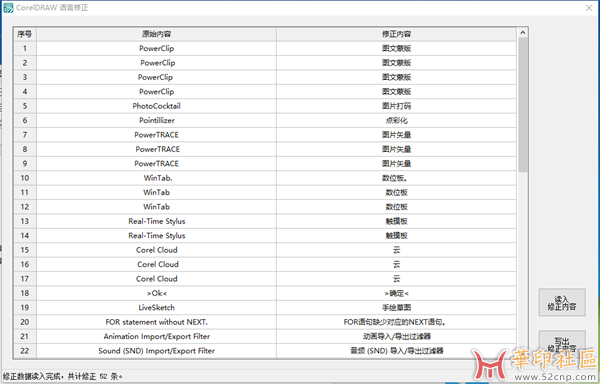The width and height of the screenshot is (600, 384).
Task: Select the WinTab. cell in row 10
Action: (156, 178)
